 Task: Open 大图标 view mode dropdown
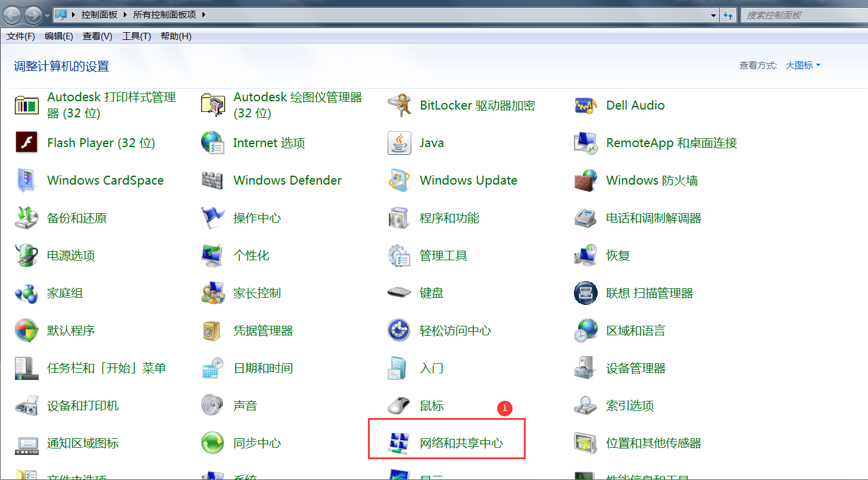point(803,66)
